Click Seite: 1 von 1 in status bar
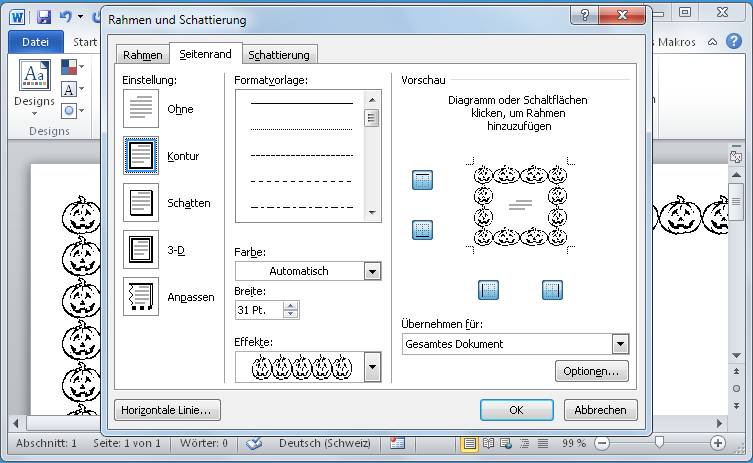This screenshot has height=463, width=753. click(127, 443)
